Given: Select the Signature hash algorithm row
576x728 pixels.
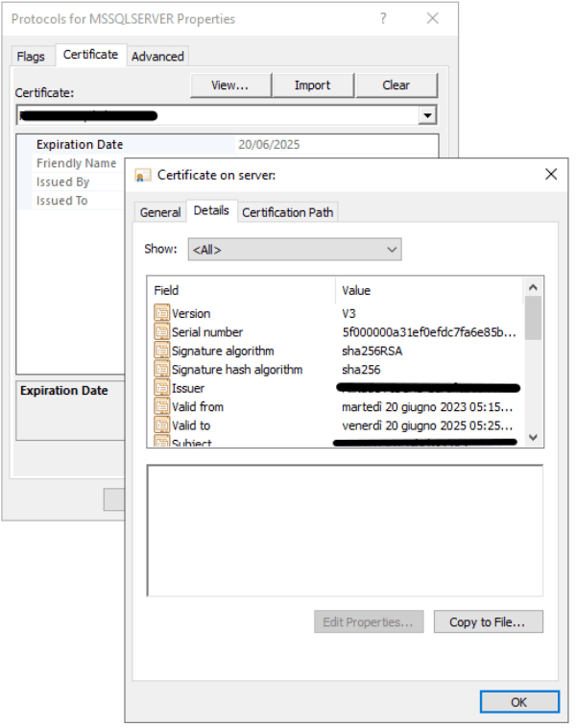Looking at the screenshot, I should [338, 369].
